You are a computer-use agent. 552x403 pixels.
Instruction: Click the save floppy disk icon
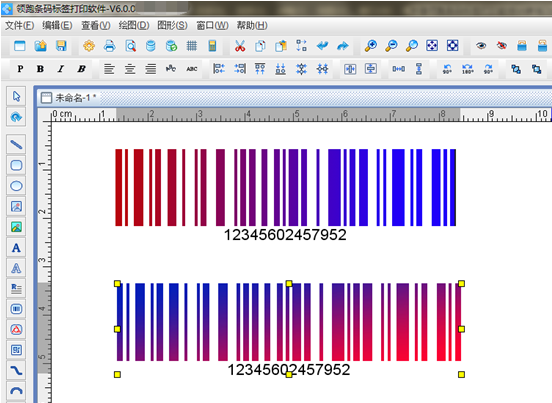coord(61,46)
